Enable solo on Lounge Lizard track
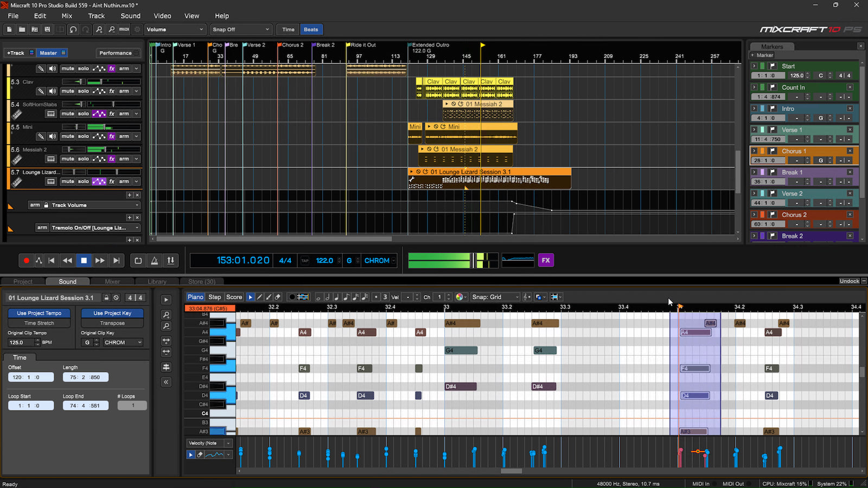Viewport: 868px width, 488px height. point(82,181)
